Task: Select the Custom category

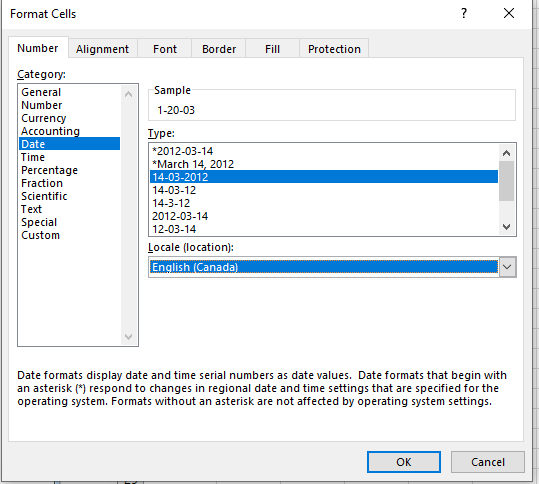Action: click(x=41, y=235)
